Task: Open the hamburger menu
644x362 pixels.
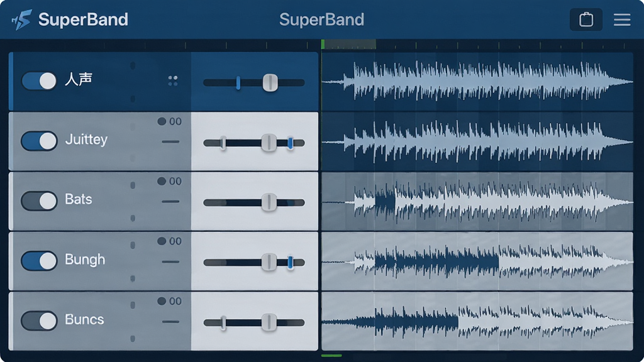Action: [x=622, y=19]
